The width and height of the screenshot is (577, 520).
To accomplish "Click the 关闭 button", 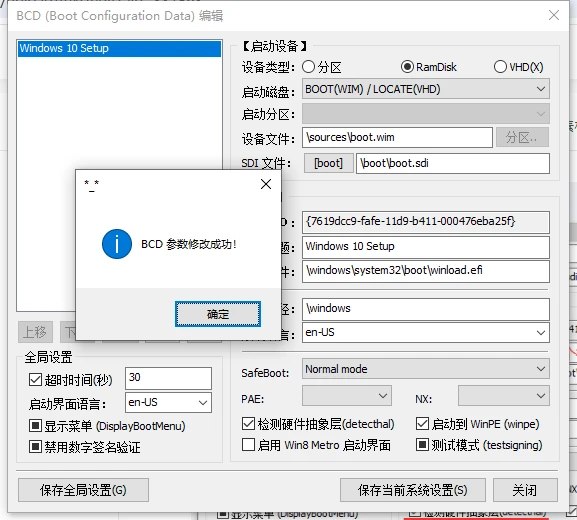I will click(525, 490).
